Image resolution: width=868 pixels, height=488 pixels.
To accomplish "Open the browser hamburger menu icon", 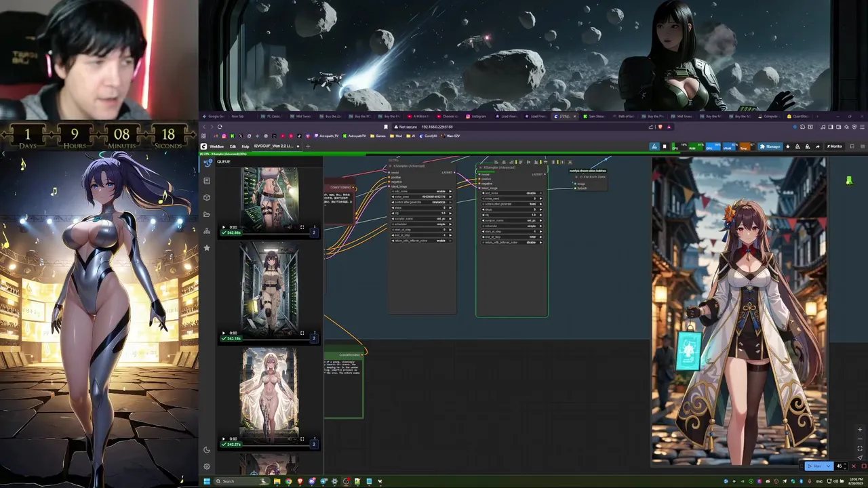I will point(862,127).
